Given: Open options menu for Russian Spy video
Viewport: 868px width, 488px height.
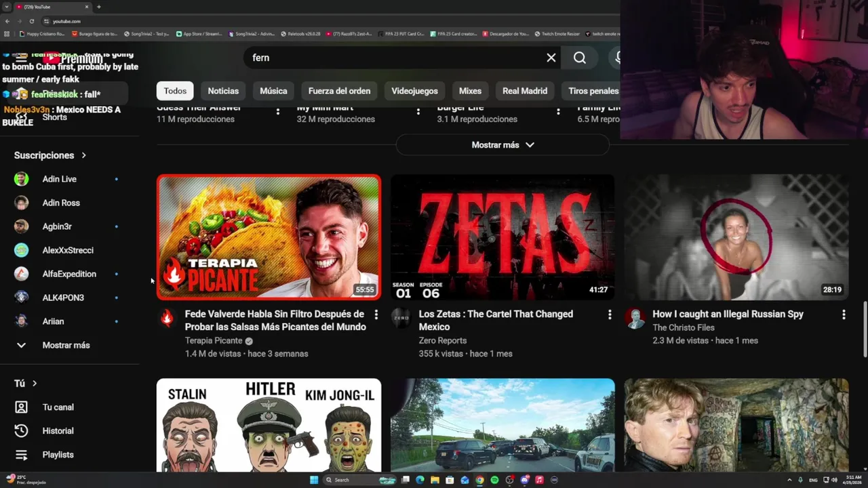Looking at the screenshot, I should (x=844, y=314).
